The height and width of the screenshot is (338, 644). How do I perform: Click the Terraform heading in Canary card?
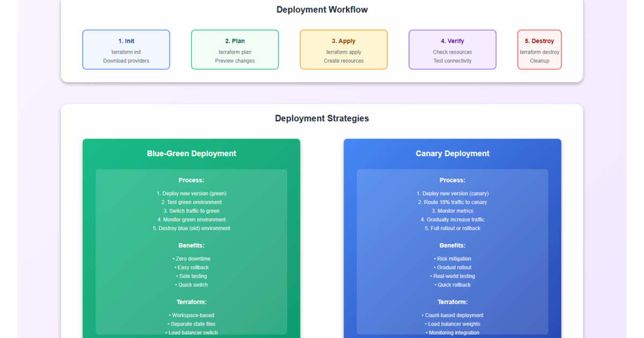[452, 302]
